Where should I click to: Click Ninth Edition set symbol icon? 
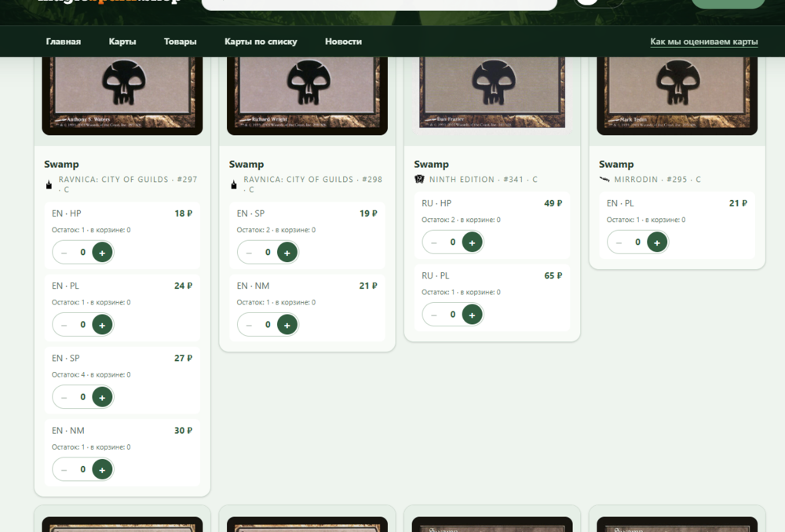coord(419,179)
